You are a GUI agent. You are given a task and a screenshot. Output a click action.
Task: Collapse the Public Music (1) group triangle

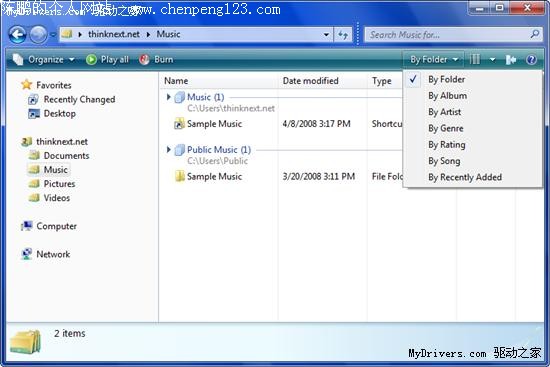tap(169, 149)
